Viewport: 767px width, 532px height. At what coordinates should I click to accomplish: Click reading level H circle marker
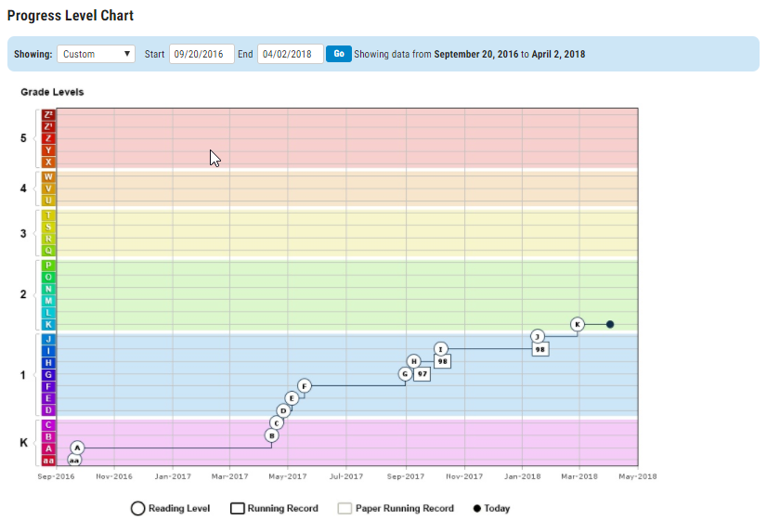click(x=414, y=361)
